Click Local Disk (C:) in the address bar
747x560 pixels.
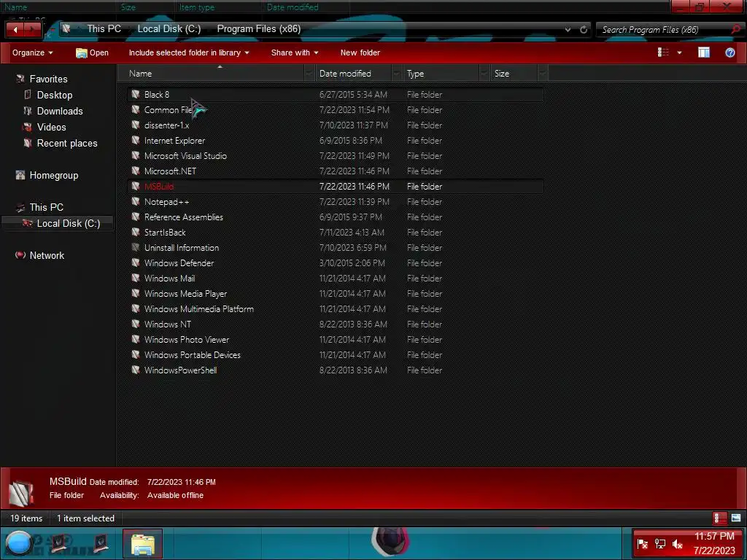coord(169,29)
